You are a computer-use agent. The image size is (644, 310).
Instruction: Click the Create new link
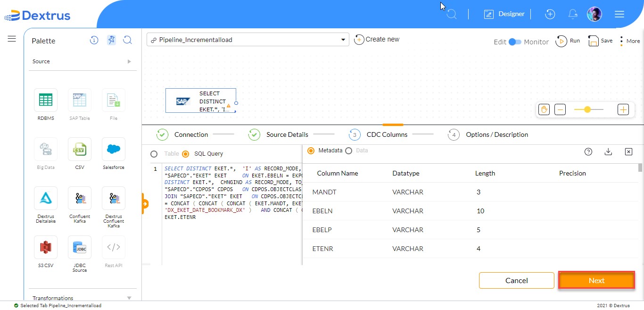tap(377, 39)
